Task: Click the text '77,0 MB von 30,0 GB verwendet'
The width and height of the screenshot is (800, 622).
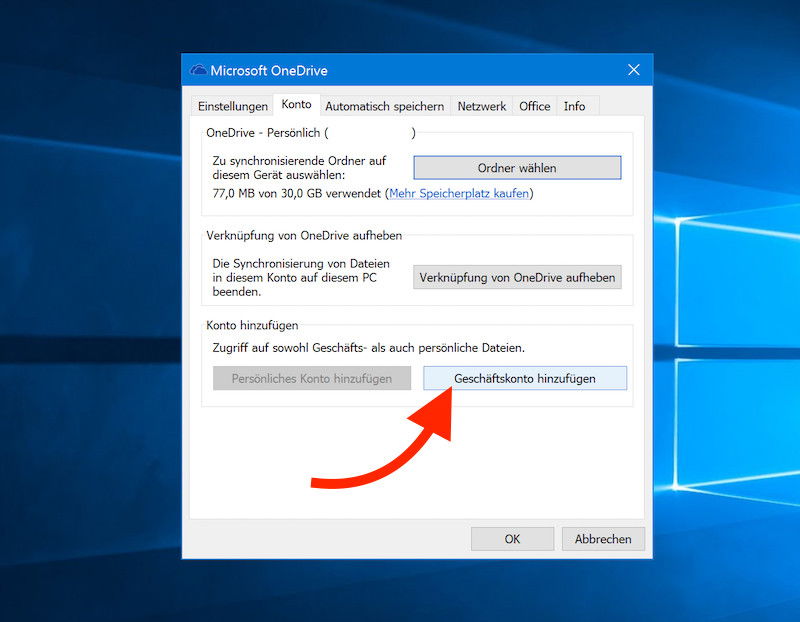Action: click(296, 193)
